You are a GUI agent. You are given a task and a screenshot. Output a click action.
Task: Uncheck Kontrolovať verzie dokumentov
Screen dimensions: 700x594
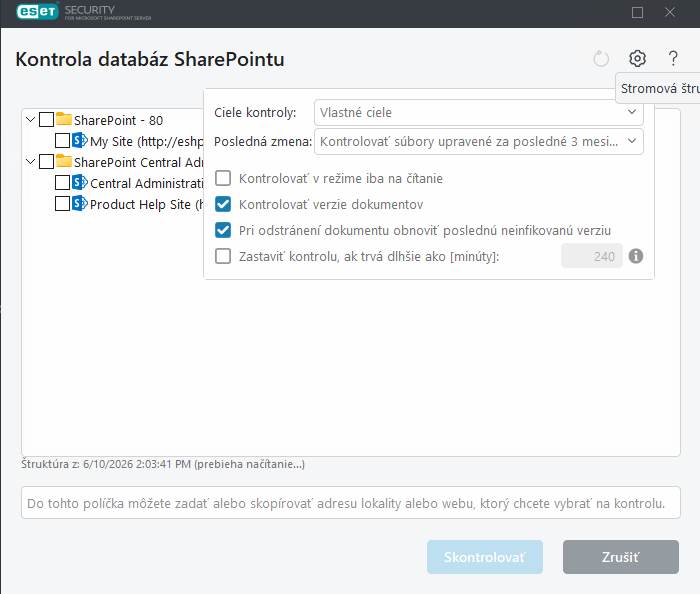tap(223, 204)
